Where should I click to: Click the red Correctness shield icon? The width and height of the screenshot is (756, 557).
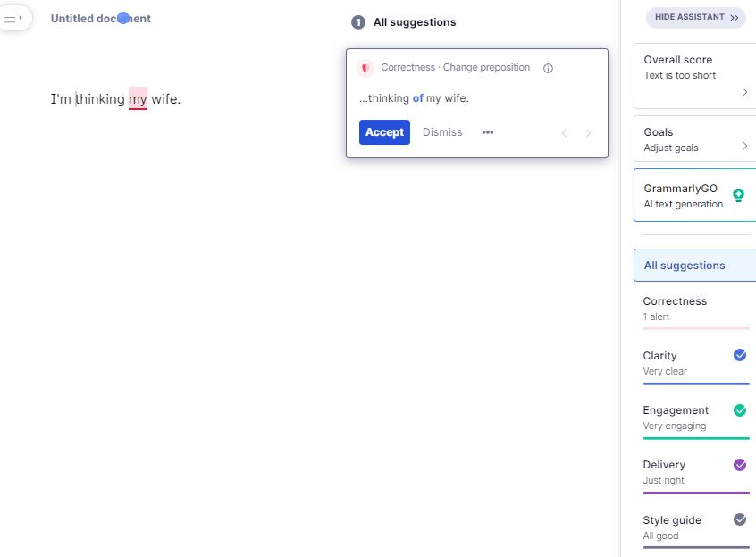[365, 68]
